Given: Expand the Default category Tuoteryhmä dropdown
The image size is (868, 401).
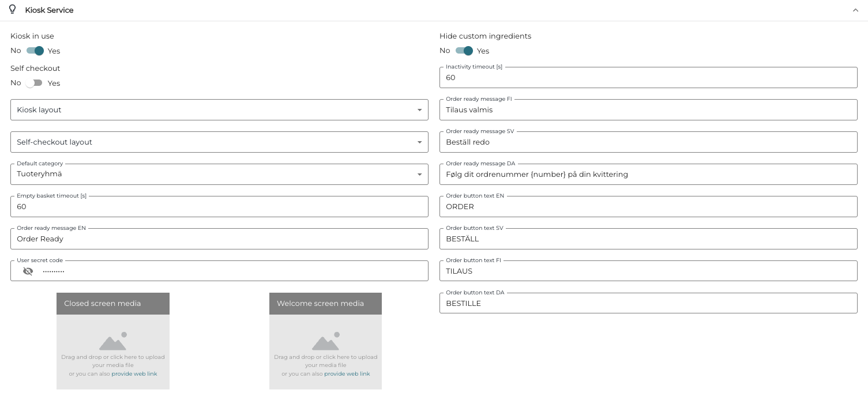Looking at the screenshot, I should 219,174.
